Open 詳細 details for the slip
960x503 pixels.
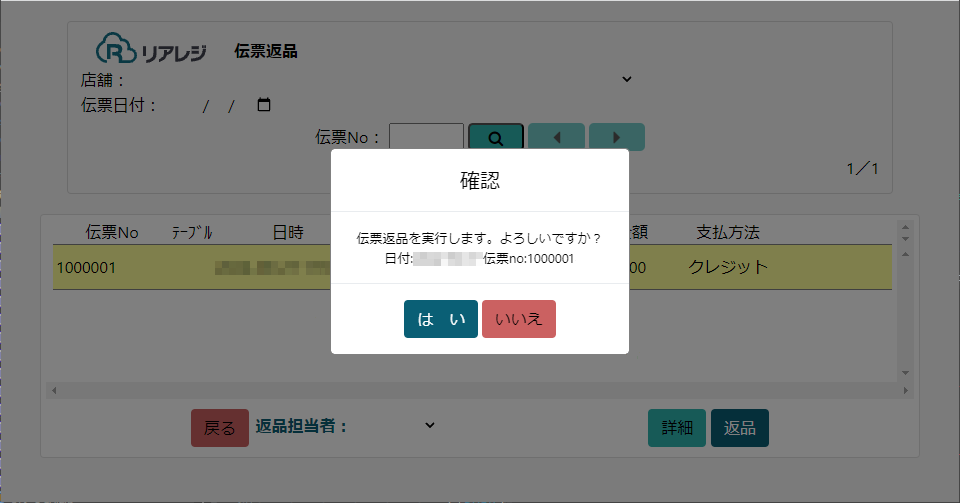pos(677,428)
